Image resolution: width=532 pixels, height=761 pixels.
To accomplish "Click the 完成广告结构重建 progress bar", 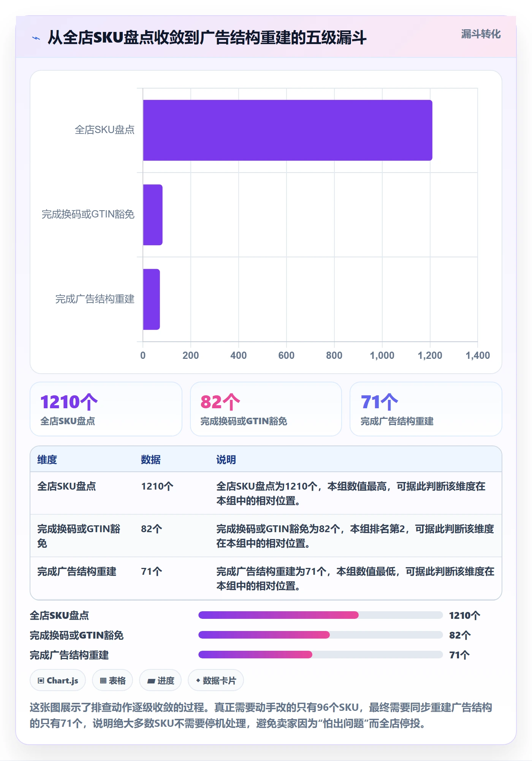I will 320,655.
